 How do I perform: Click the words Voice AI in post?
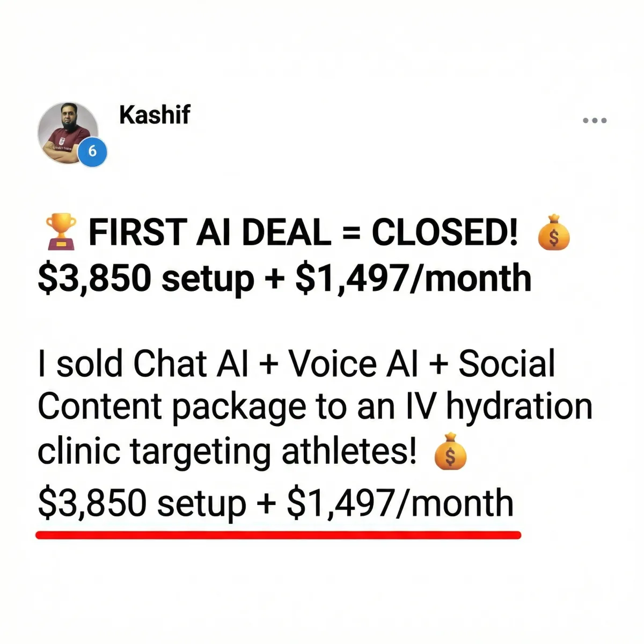[354, 364]
